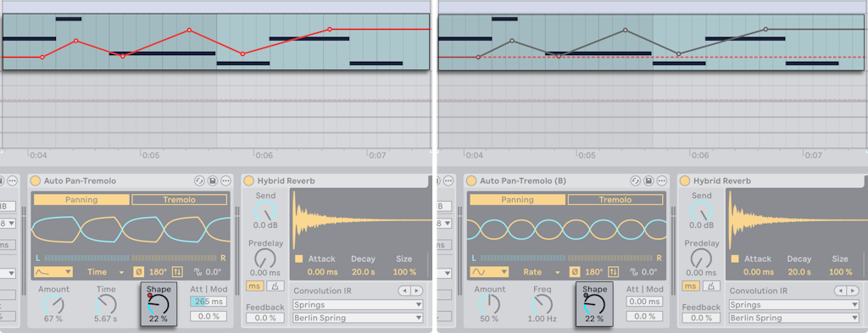
Task: Open Berlin Spring IR dropdown beside Auto Pan-Tremolo
Action: pos(358,318)
